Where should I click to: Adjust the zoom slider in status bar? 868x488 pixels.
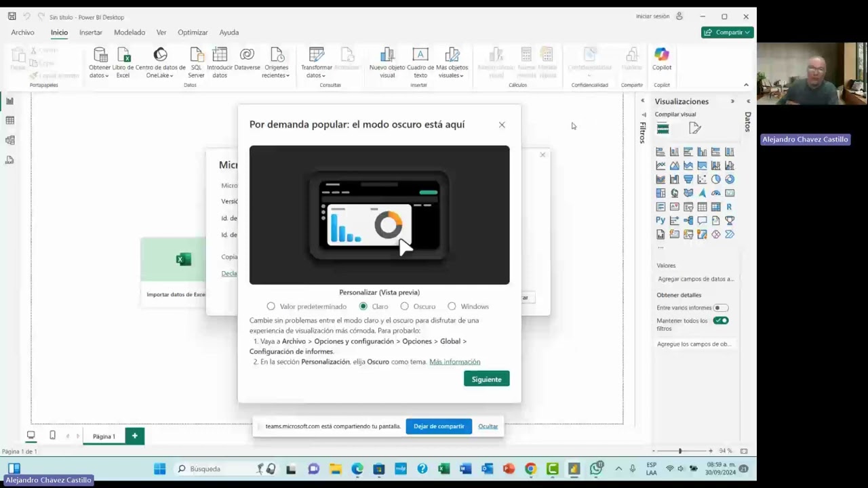coord(680,451)
